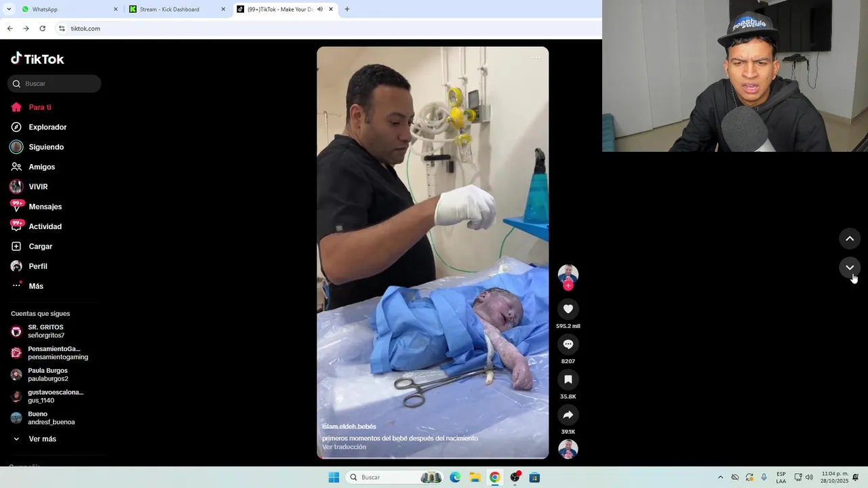
Task: Open notification bell in taskbar
Action: [856, 477]
